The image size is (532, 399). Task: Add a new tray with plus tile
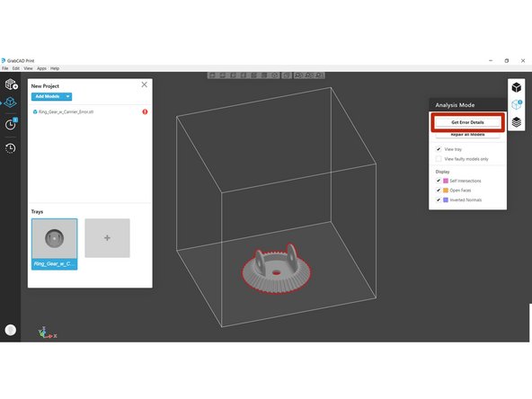(x=107, y=238)
